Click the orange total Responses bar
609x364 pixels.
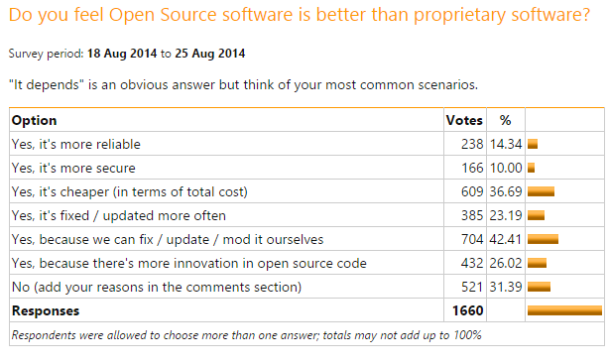564,310
